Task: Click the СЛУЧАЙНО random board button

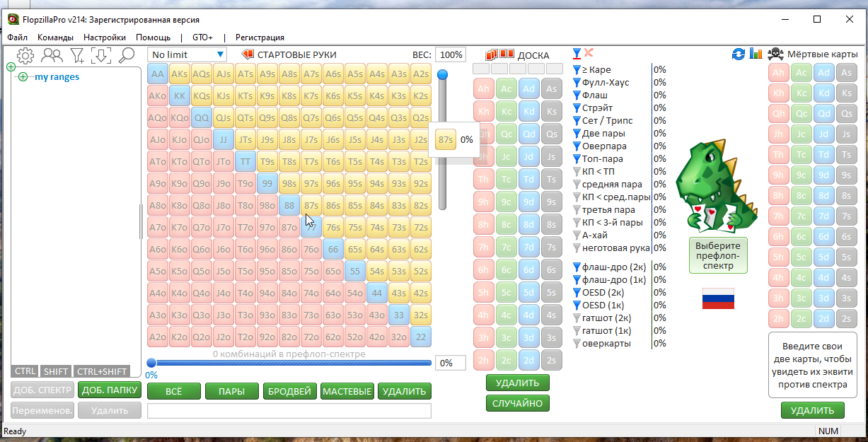Action: tap(518, 403)
